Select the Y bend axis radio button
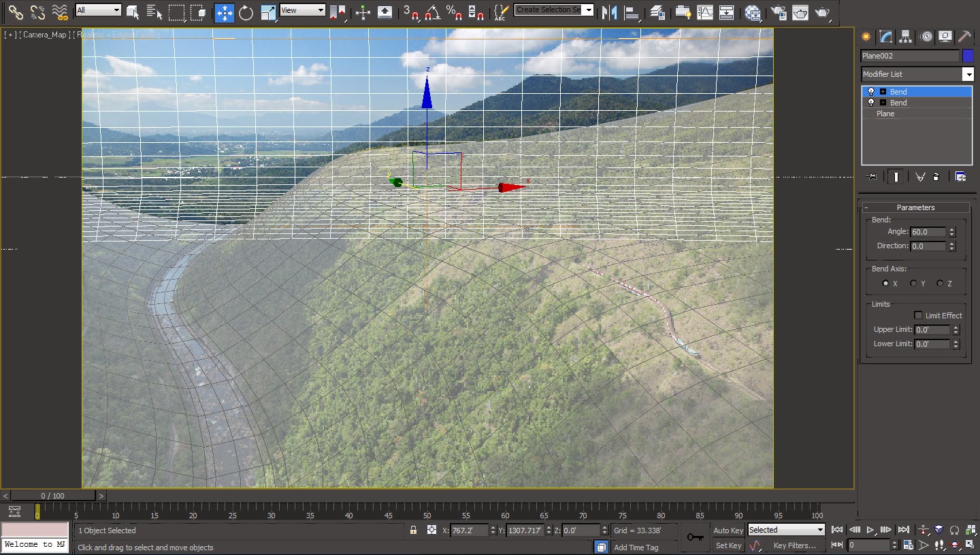 [913, 284]
